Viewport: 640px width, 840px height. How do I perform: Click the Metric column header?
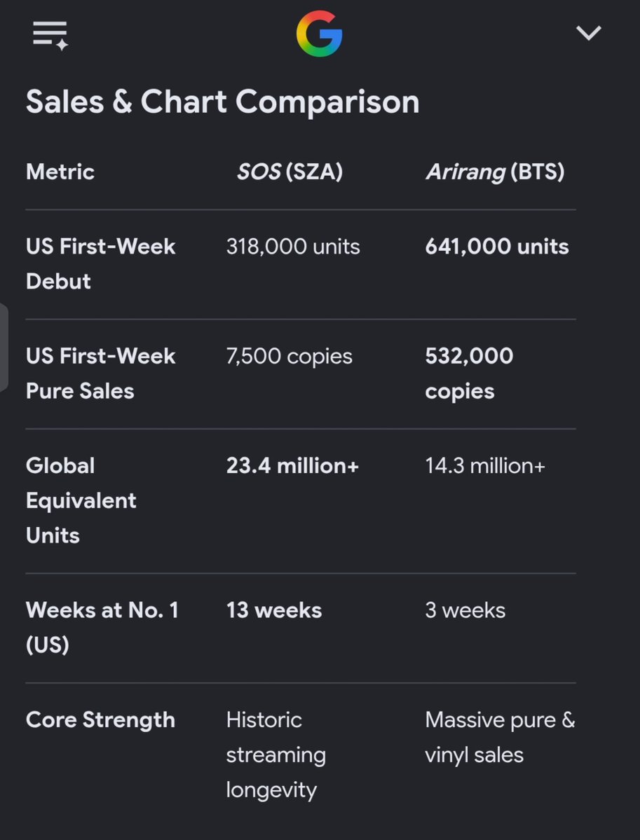click(60, 172)
